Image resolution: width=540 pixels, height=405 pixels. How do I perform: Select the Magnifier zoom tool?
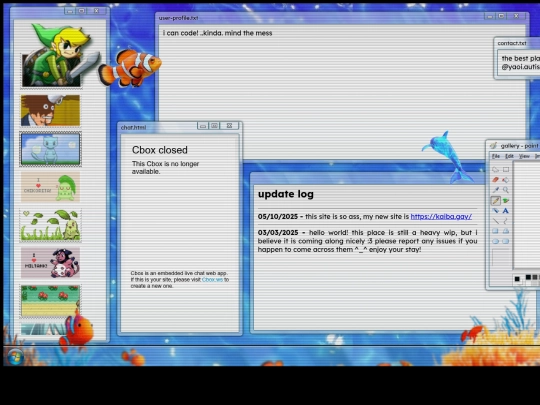click(506, 190)
